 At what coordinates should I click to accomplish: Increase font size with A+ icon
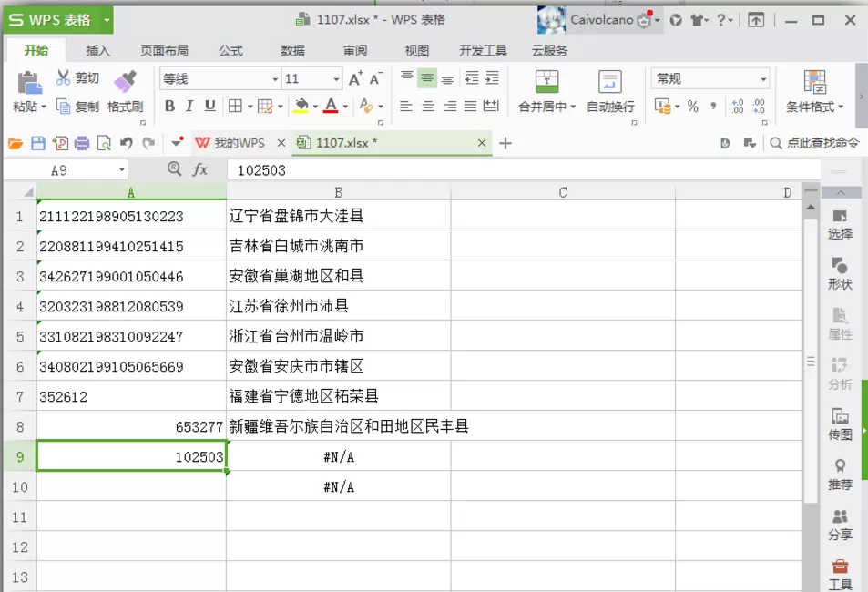tap(355, 78)
